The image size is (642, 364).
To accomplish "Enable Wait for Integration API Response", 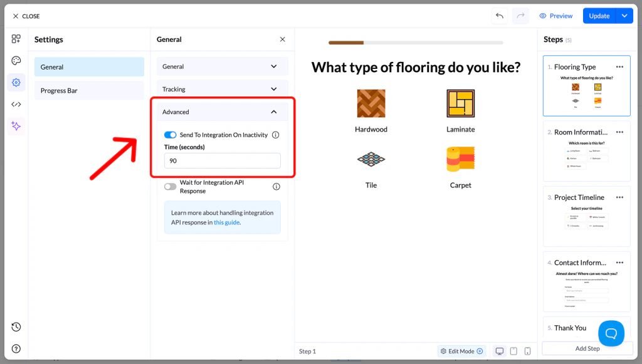I will [x=171, y=187].
